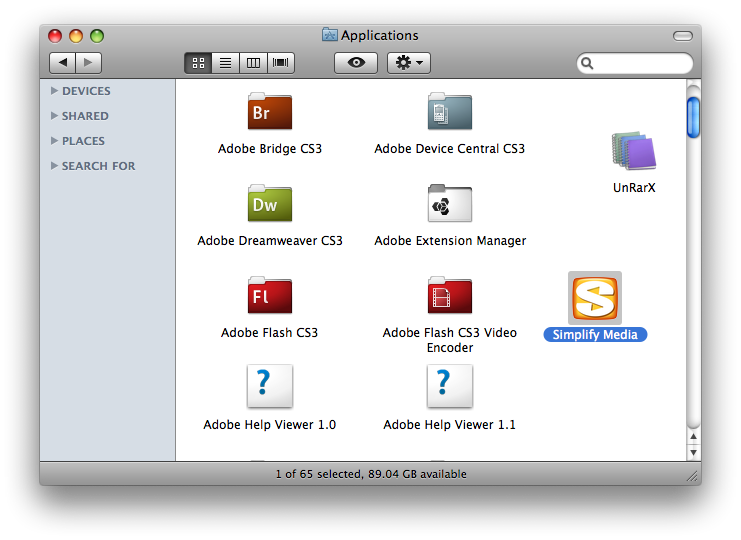Switch to list view mode
Image resolution: width=741 pixels, height=540 pixels.
pyautogui.click(x=225, y=63)
